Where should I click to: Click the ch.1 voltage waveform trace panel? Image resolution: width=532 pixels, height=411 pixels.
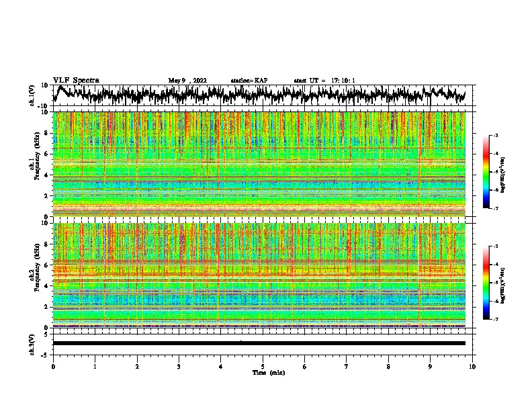[x=263, y=95]
